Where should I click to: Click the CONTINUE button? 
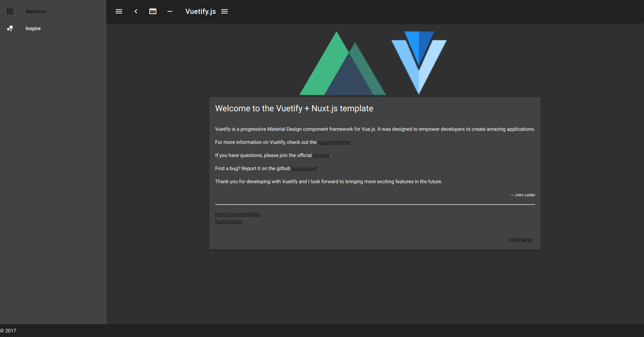[520, 240]
